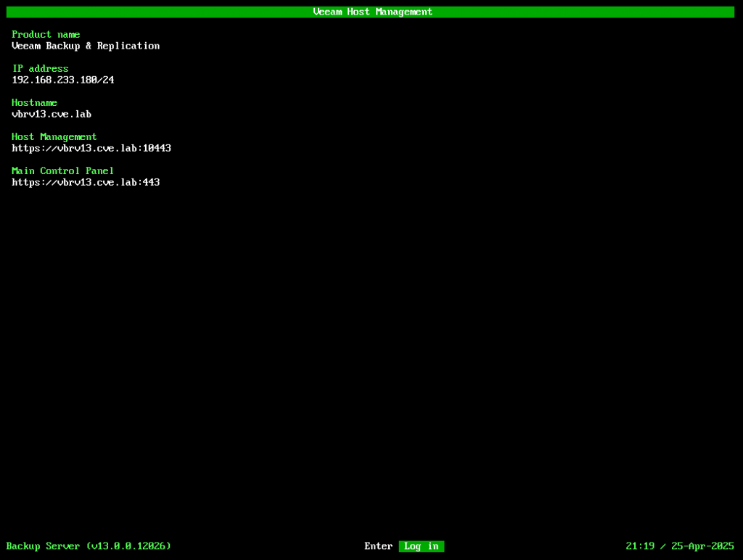The width and height of the screenshot is (743, 560).
Task: Click the Veeam Host Management title bar
Action: (371, 12)
